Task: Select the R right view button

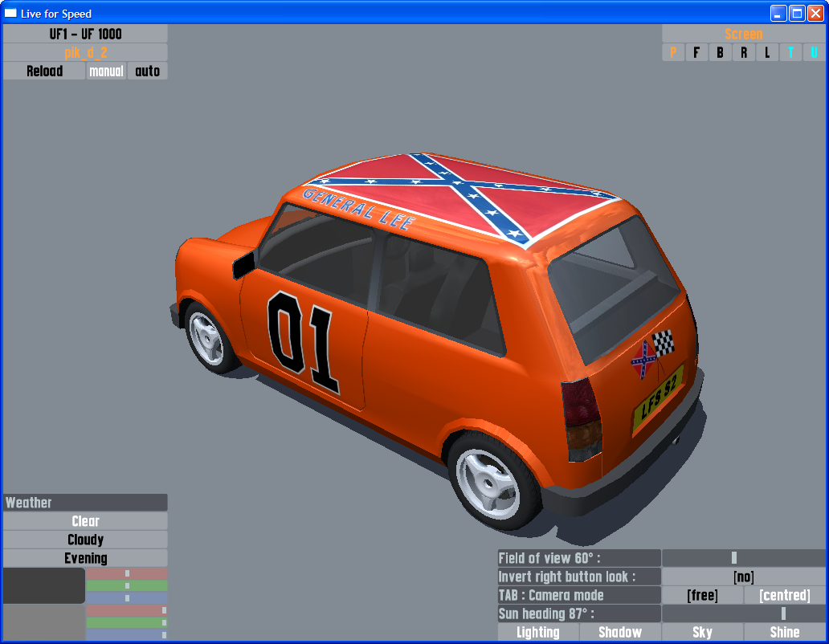Action: (744, 52)
